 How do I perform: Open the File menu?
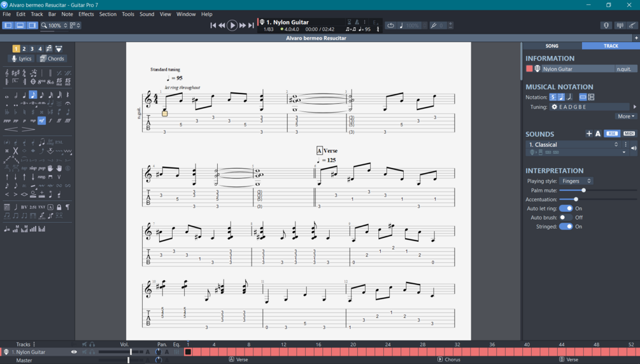[6, 14]
